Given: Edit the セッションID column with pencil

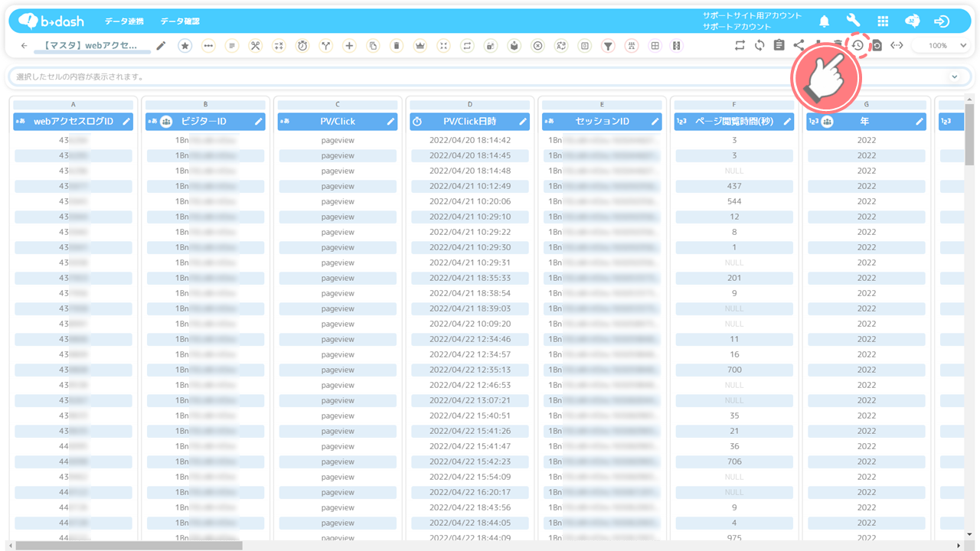Looking at the screenshot, I should (x=655, y=122).
